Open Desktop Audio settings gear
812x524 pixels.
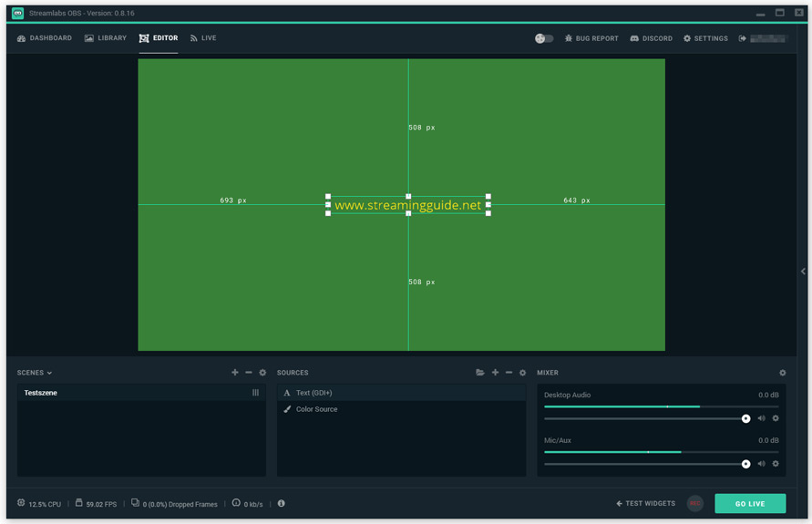(x=776, y=418)
